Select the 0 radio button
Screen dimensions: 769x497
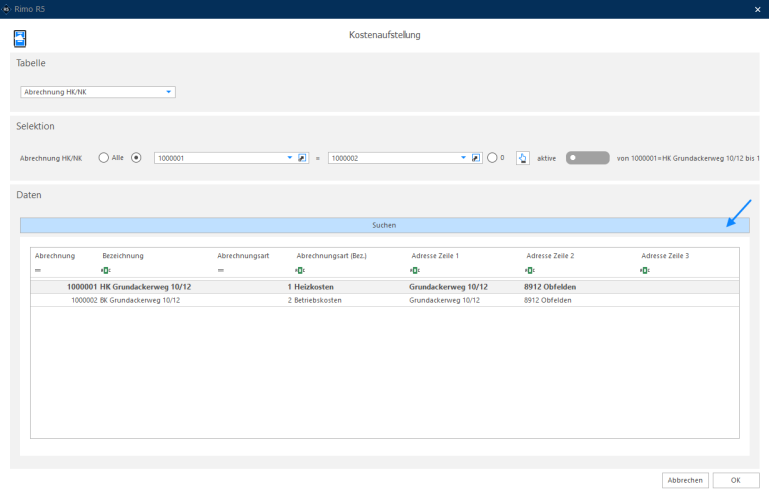(492, 157)
